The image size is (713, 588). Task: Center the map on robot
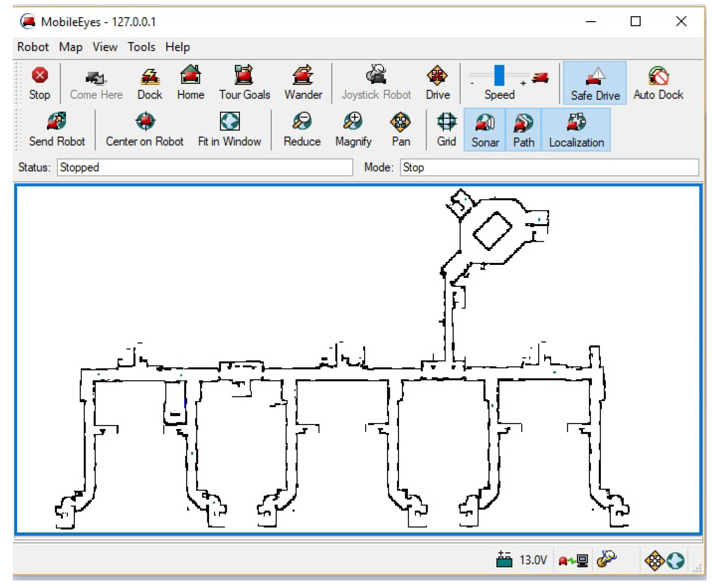click(x=144, y=130)
